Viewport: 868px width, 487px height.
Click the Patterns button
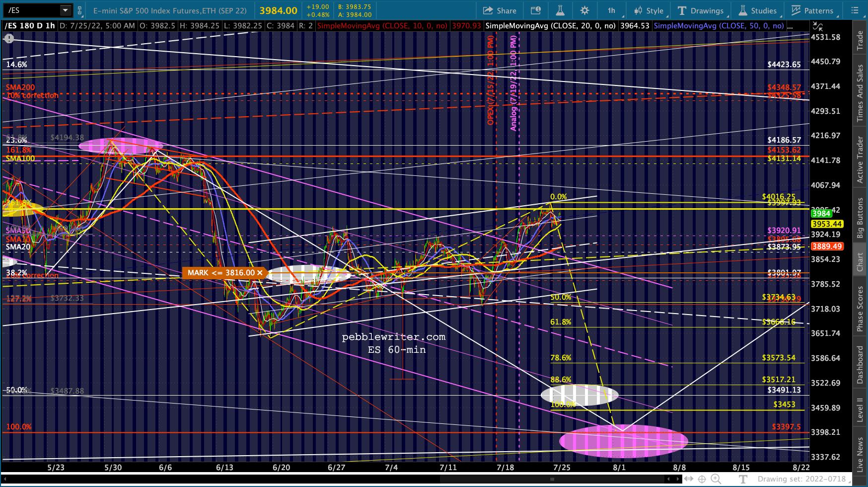point(812,10)
